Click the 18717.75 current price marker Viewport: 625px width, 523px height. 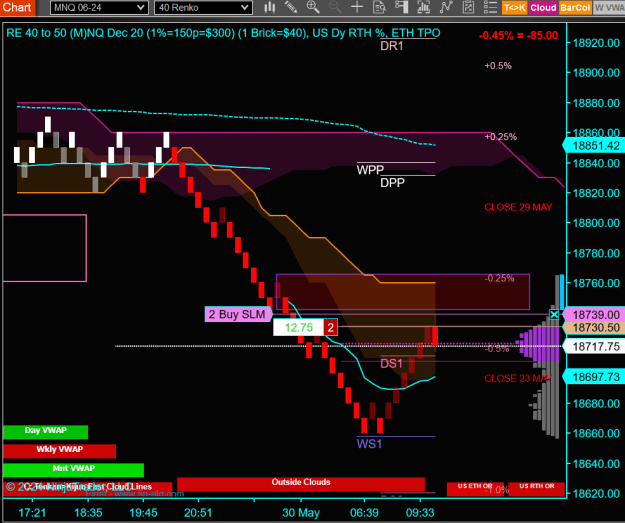(594, 346)
